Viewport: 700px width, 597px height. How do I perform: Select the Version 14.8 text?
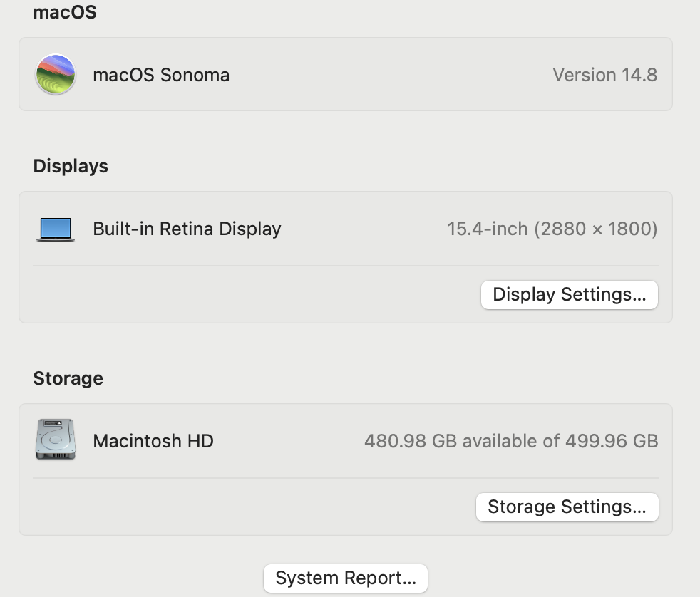pyautogui.click(x=604, y=74)
